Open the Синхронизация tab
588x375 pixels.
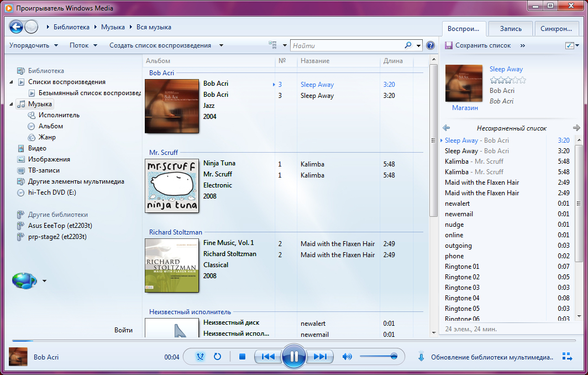tap(556, 29)
